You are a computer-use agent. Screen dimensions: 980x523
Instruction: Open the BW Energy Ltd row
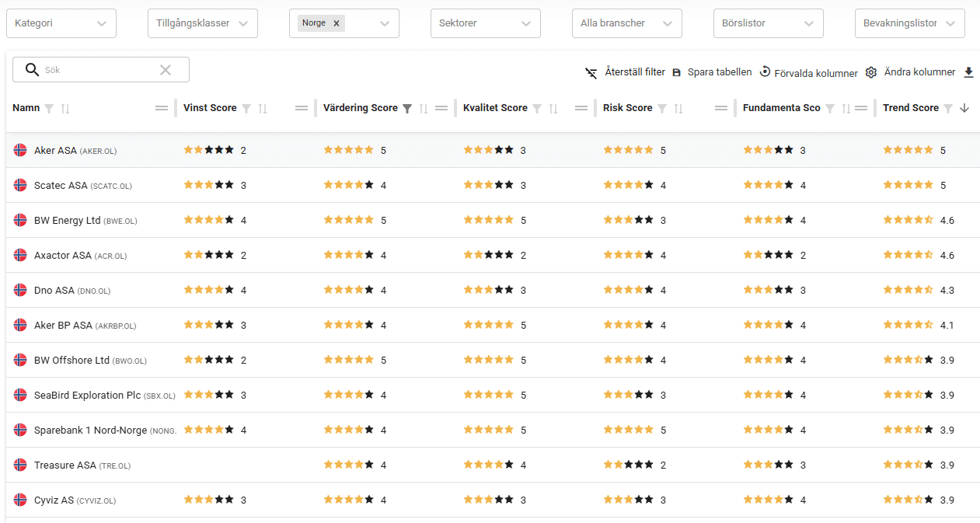pyautogui.click(x=68, y=221)
